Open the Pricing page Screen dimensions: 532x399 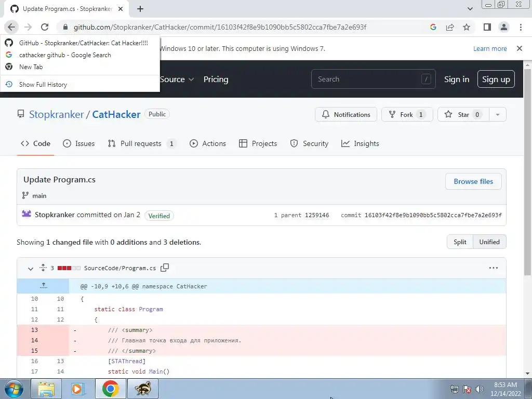[216, 79]
